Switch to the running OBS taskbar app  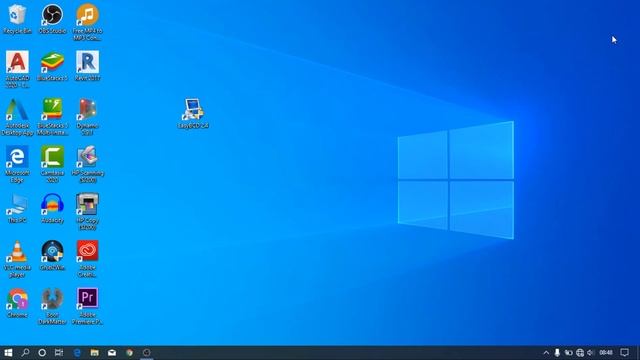(147, 353)
